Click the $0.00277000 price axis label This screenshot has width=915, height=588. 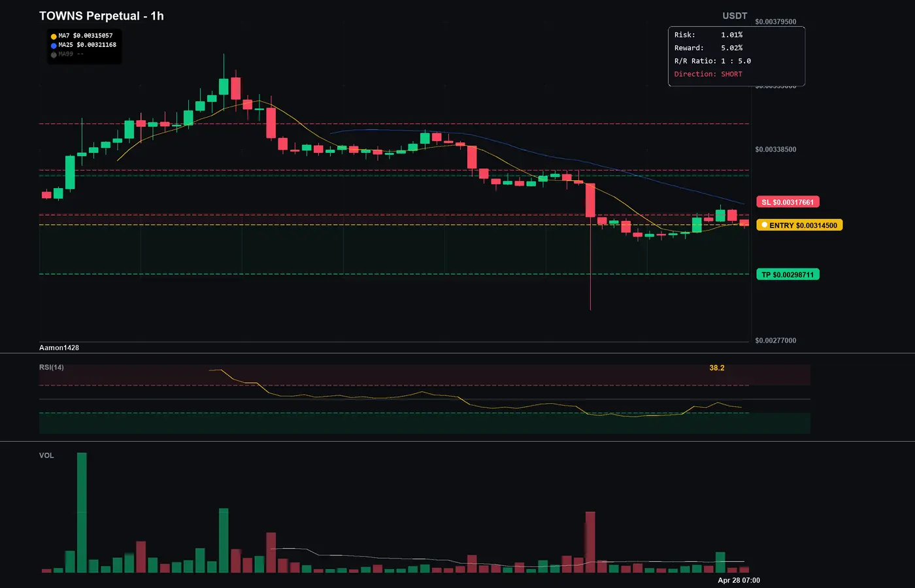(776, 341)
